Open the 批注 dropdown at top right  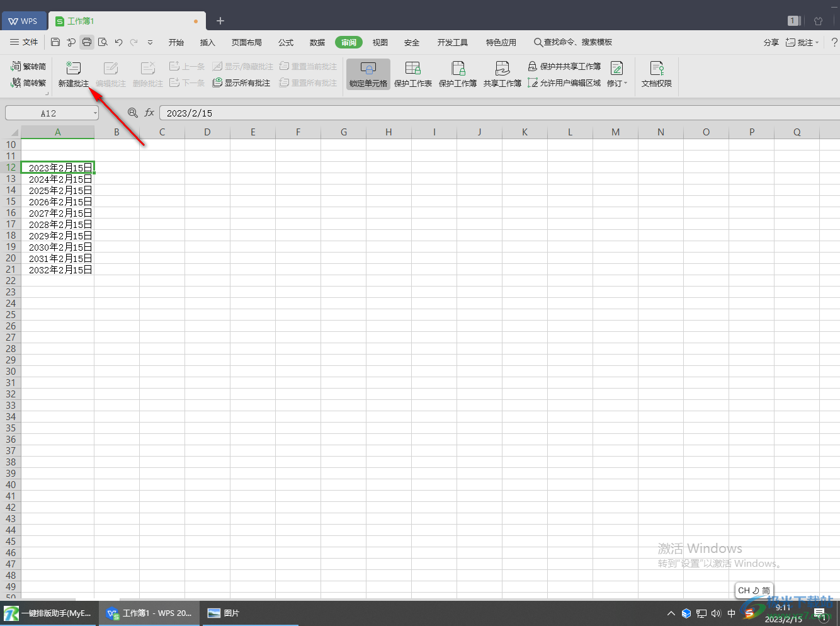(802, 42)
